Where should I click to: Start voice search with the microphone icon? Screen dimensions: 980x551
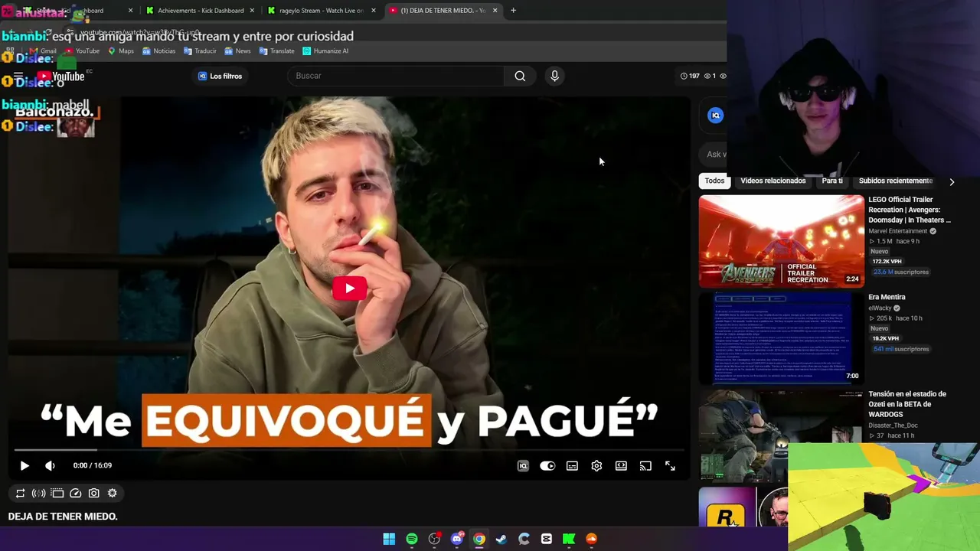pyautogui.click(x=555, y=76)
